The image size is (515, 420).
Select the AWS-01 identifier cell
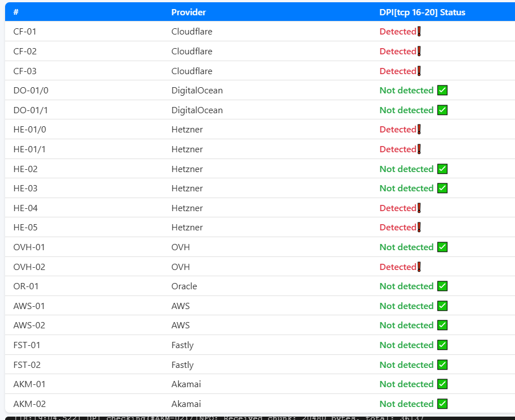pos(29,306)
